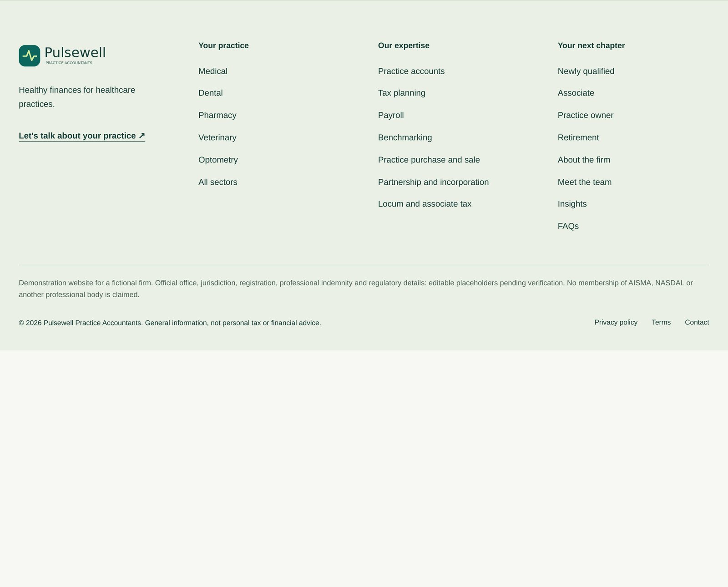Viewport: 728px width, 587px height.
Task: Choose the Newly qualified link
Action: (586, 71)
